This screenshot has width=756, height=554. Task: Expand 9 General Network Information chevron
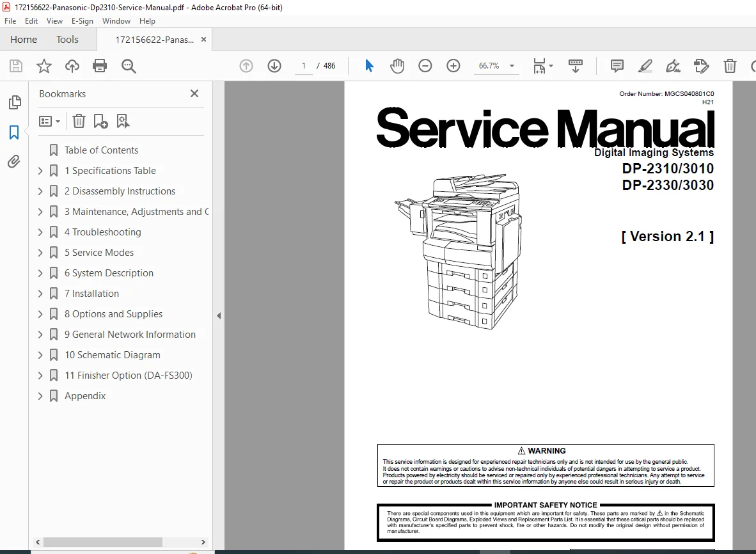tap(40, 335)
